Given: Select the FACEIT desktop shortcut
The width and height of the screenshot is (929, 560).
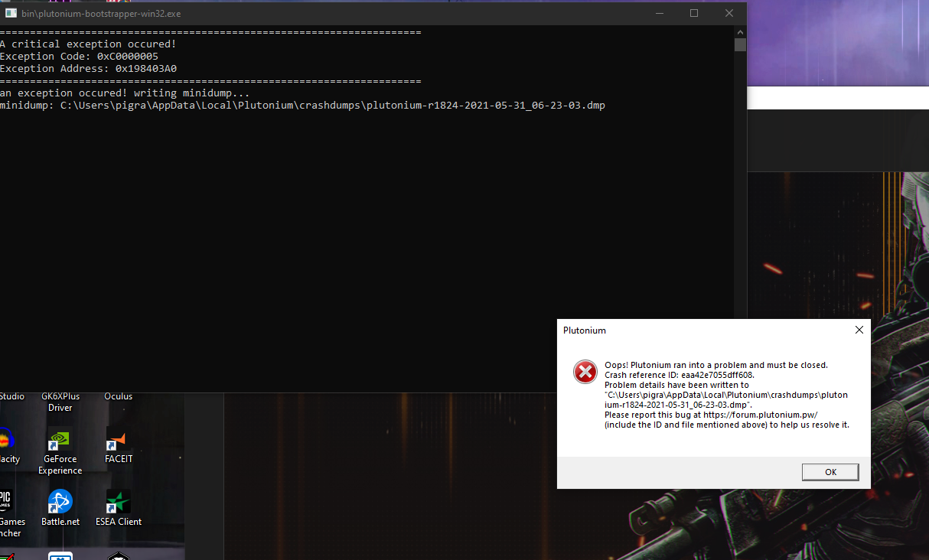Looking at the screenshot, I should [x=118, y=440].
